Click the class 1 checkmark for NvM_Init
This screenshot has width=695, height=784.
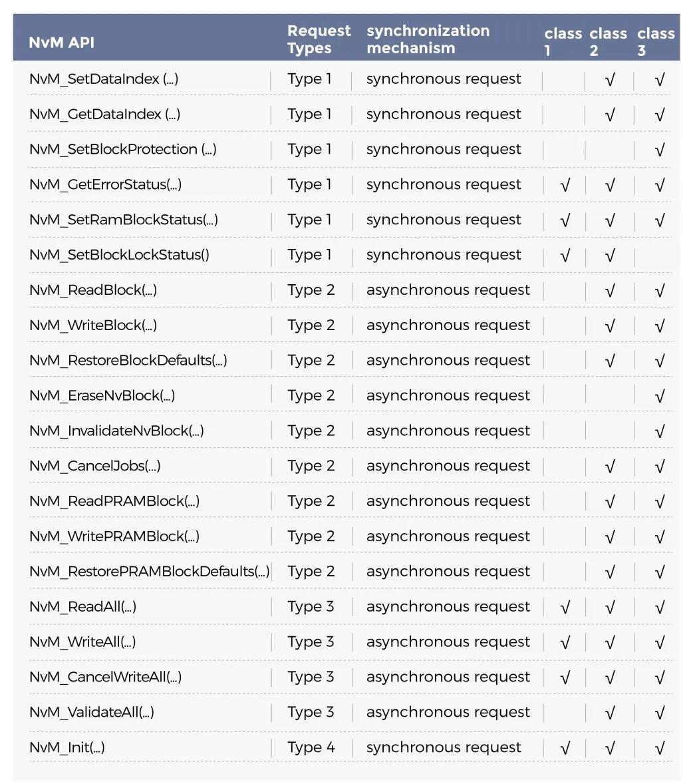point(565,749)
